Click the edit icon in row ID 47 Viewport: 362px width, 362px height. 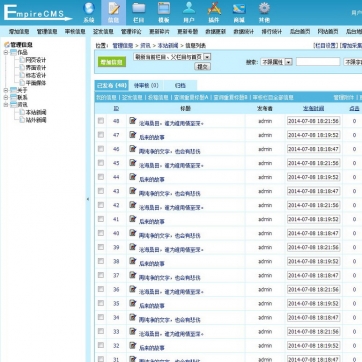pyautogui.click(x=133, y=135)
